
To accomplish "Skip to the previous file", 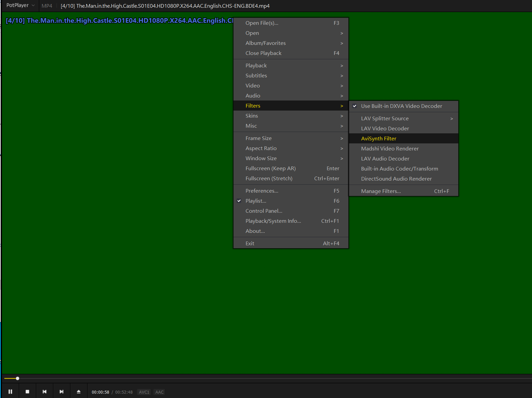I will [x=45, y=392].
